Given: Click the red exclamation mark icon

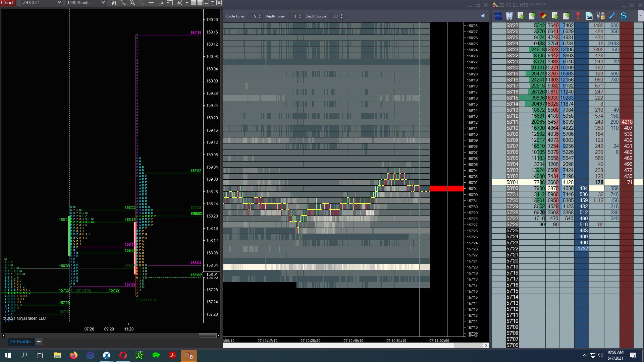Looking at the screenshot, I should click(x=578, y=16).
